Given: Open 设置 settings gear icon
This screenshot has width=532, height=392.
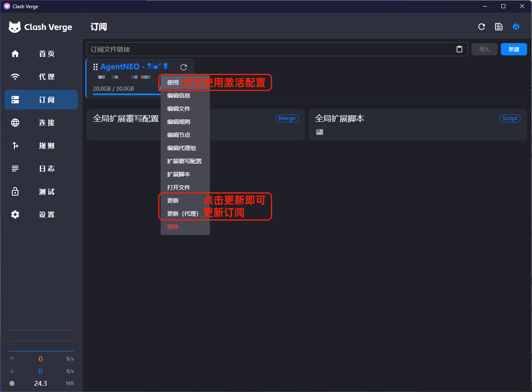Looking at the screenshot, I should 15,214.
